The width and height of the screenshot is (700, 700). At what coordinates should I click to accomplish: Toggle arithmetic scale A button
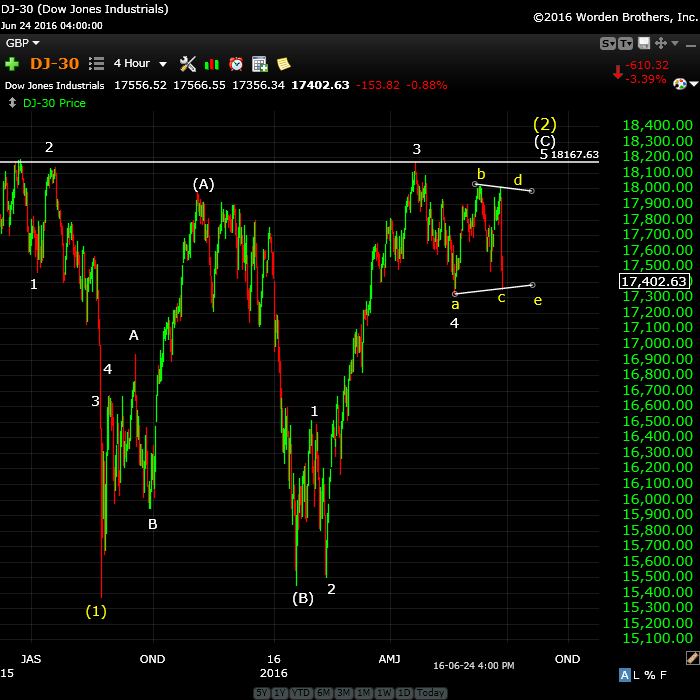[625, 675]
